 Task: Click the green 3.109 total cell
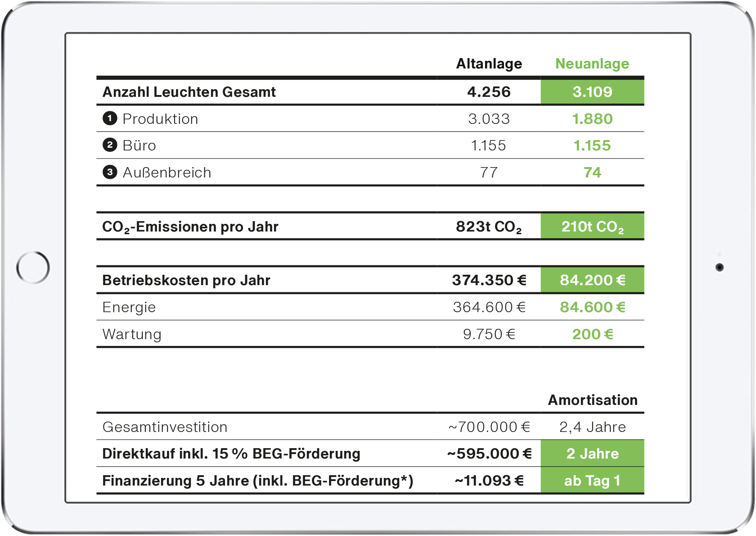tap(592, 92)
